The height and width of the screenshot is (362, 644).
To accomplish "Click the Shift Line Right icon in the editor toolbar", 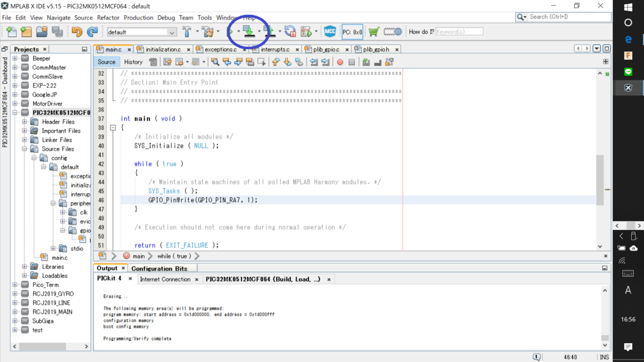I will (x=325, y=62).
